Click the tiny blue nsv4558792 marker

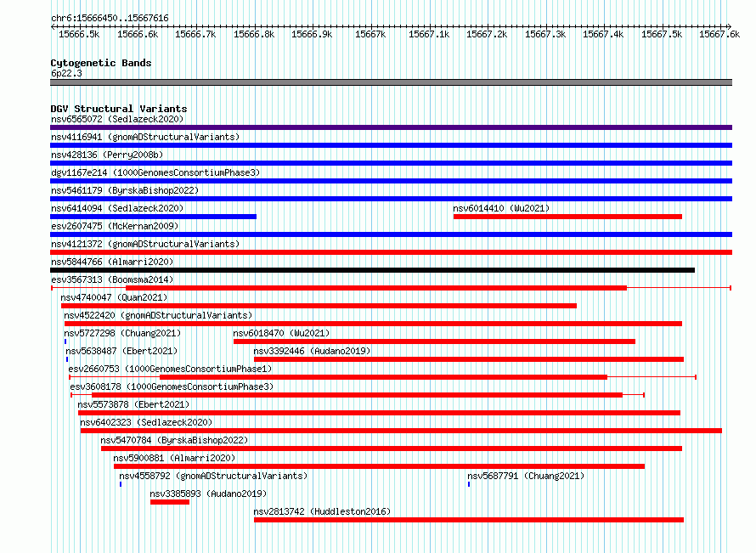(121, 484)
